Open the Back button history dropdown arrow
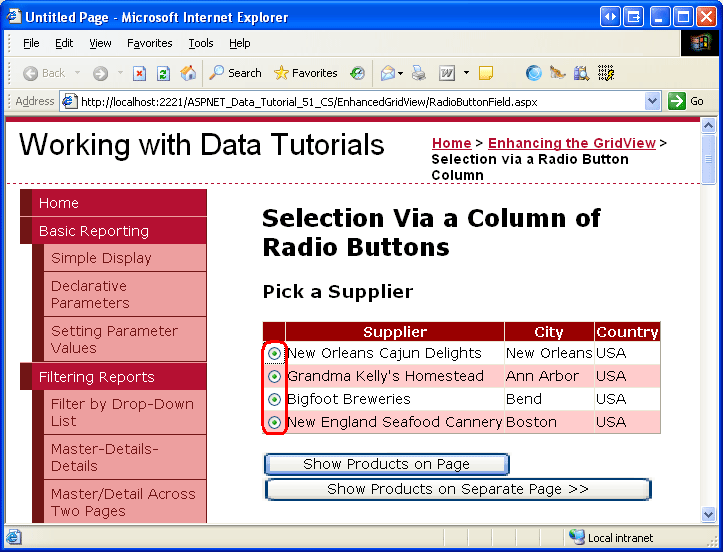Image resolution: width=723 pixels, height=552 pixels. (x=76, y=73)
